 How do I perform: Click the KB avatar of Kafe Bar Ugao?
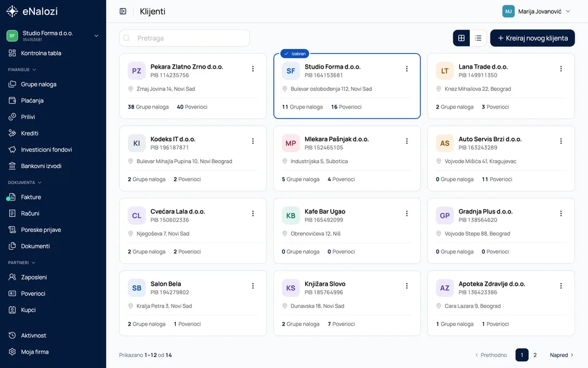(x=290, y=215)
